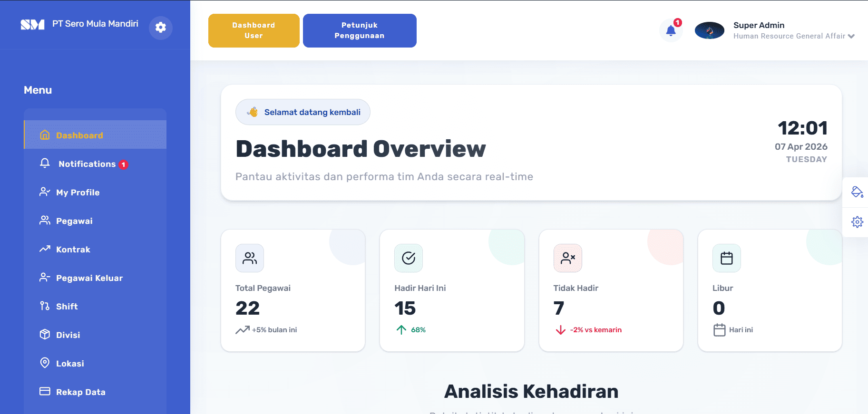Open Petunjuk Penggunaan guide

[x=360, y=30]
